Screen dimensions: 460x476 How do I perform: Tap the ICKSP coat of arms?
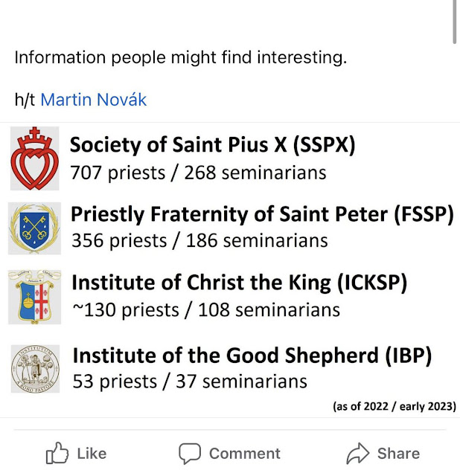(x=34, y=297)
